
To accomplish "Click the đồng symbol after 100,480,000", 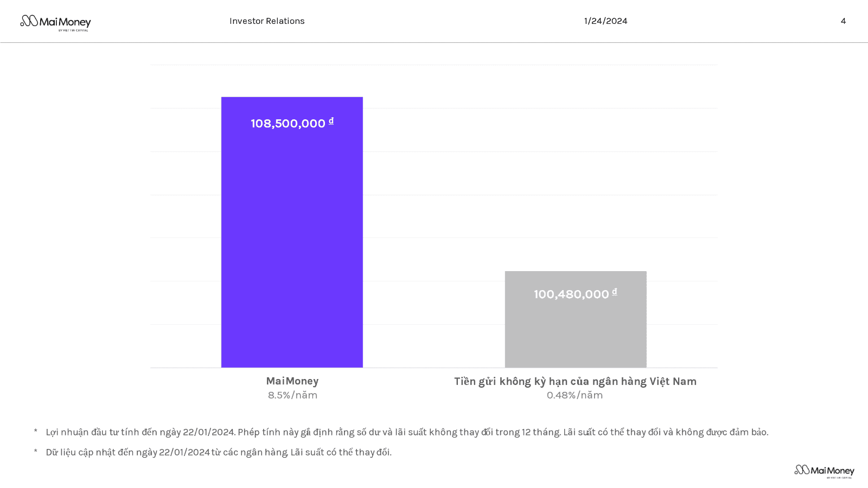I will (615, 292).
